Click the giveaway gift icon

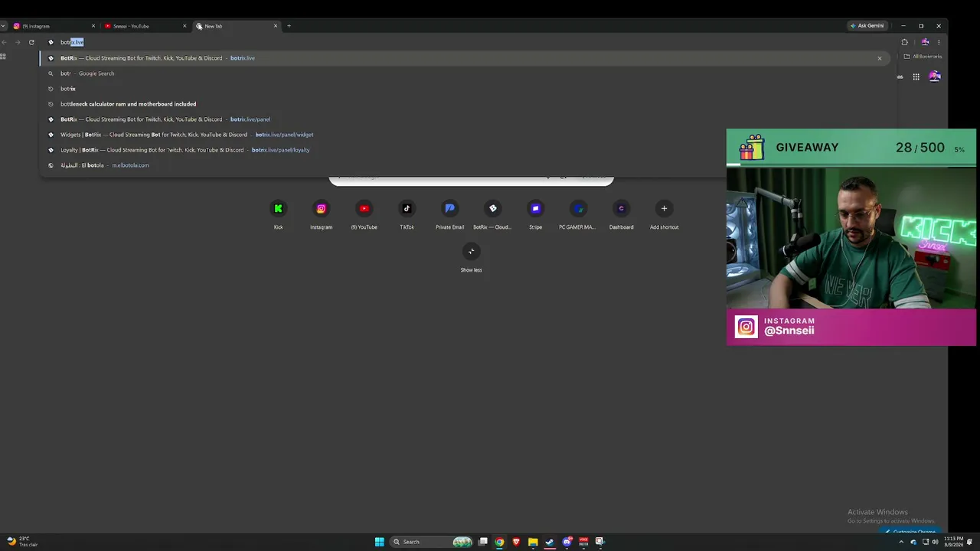(752, 147)
